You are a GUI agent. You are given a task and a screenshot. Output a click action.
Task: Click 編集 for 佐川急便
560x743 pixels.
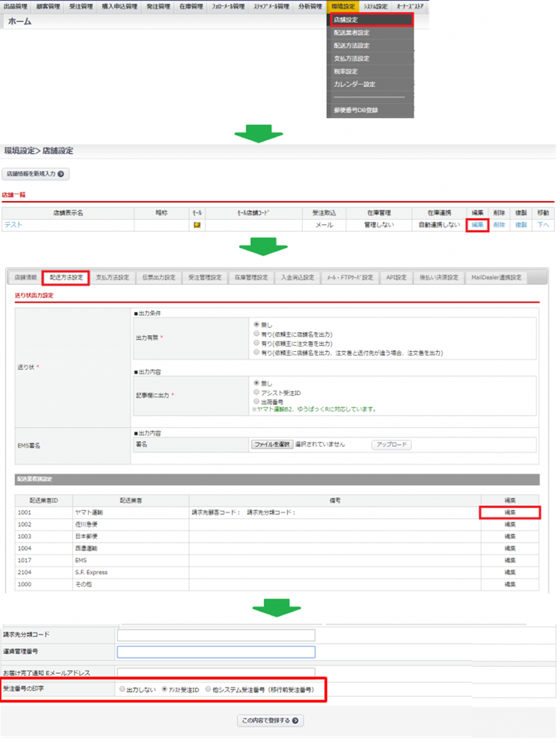click(510, 524)
